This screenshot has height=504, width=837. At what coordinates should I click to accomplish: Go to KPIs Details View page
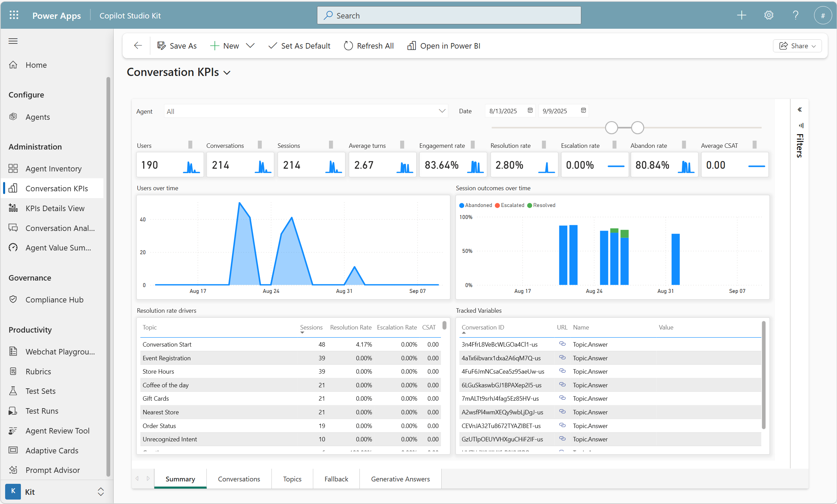pos(55,208)
